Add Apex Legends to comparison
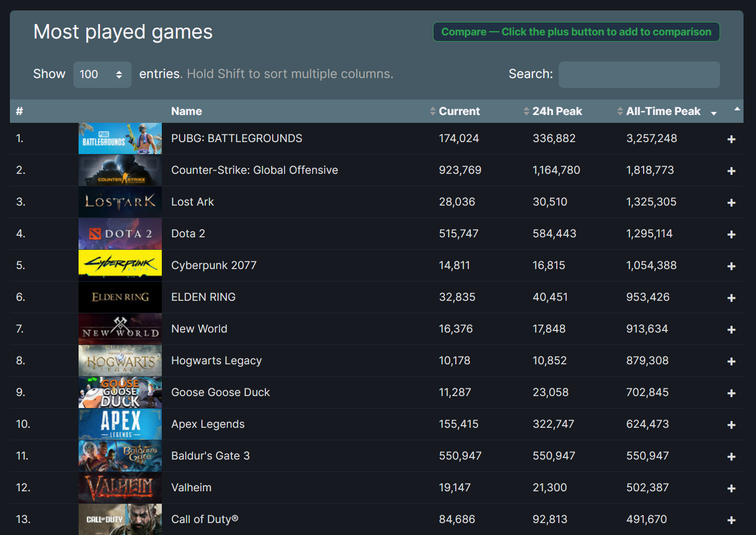Screen dimensions: 756x535 pyautogui.click(x=731, y=425)
